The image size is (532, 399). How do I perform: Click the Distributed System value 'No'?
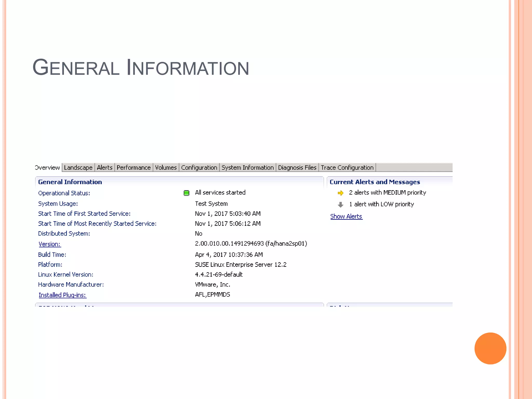(198, 234)
